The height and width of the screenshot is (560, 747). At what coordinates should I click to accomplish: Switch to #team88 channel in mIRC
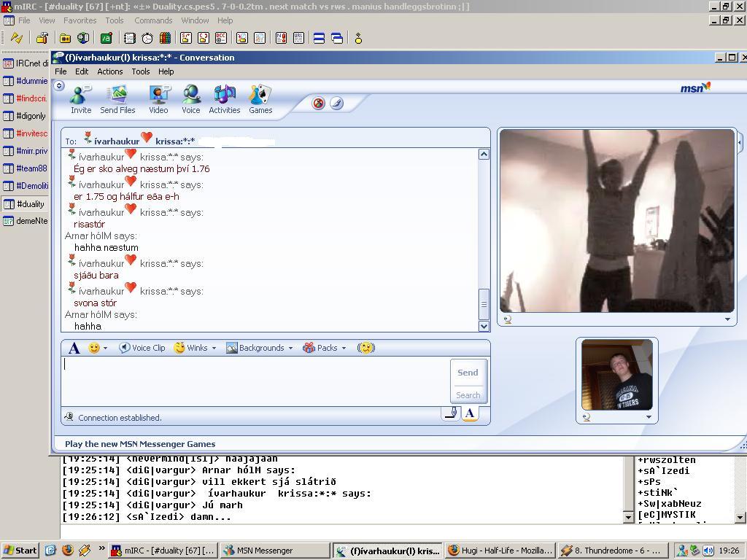pos(26,168)
